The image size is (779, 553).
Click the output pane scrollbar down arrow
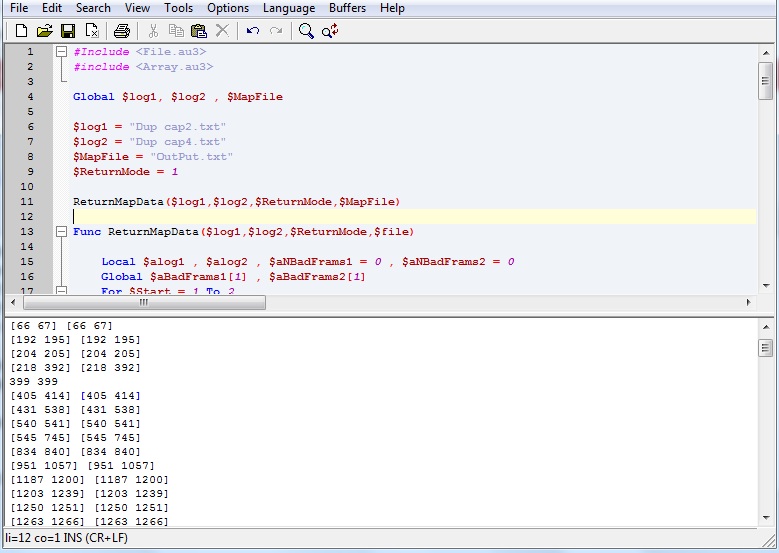(766, 518)
